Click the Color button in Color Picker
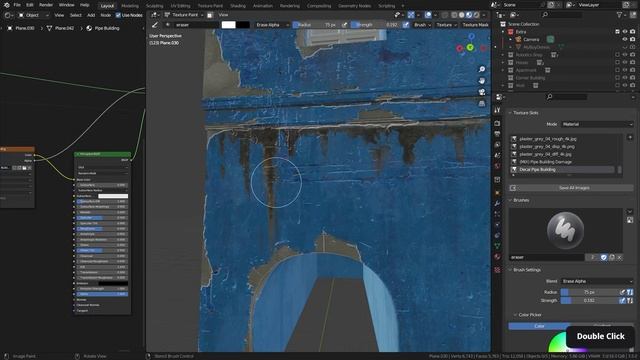 click(x=539, y=326)
